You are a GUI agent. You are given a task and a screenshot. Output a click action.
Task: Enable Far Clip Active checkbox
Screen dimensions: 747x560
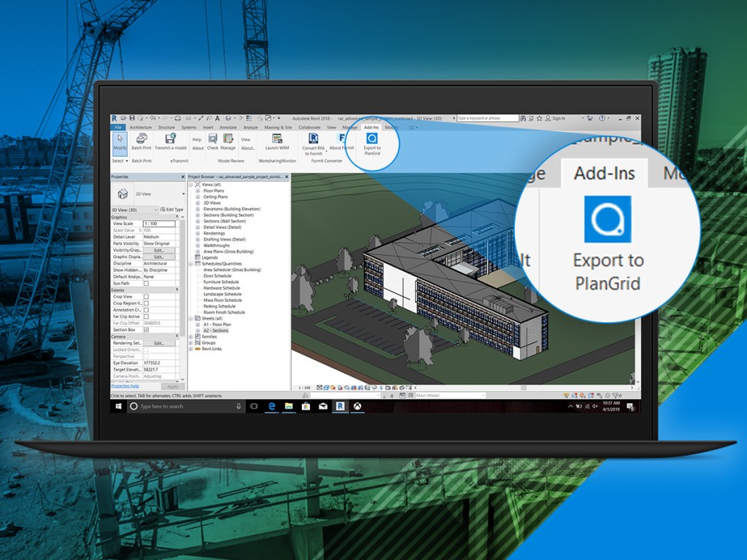[146, 316]
